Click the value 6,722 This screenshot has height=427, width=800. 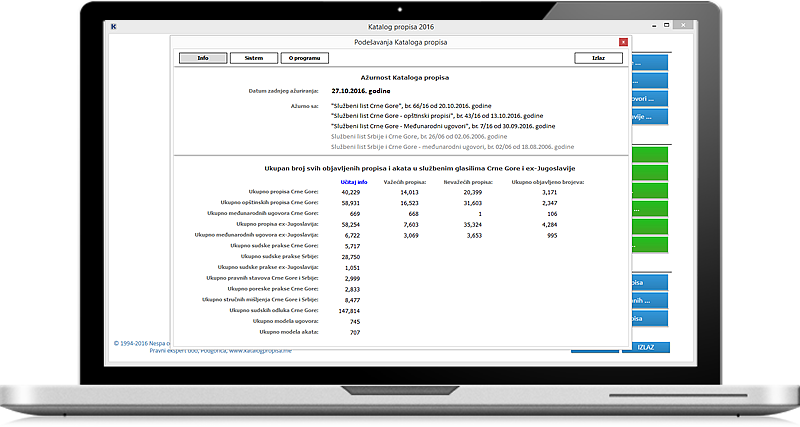pyautogui.click(x=352, y=236)
